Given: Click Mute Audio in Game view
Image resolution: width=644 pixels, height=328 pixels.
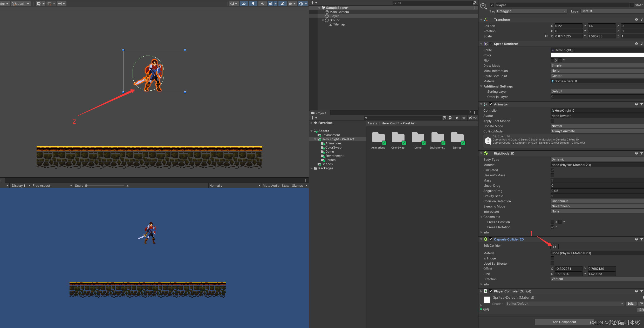Looking at the screenshot, I should [271, 185].
